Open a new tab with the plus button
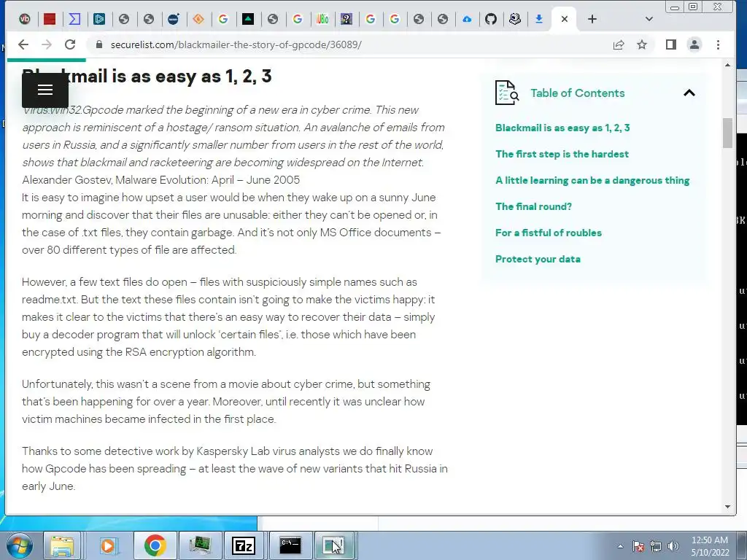Image resolution: width=747 pixels, height=560 pixels. (592, 19)
